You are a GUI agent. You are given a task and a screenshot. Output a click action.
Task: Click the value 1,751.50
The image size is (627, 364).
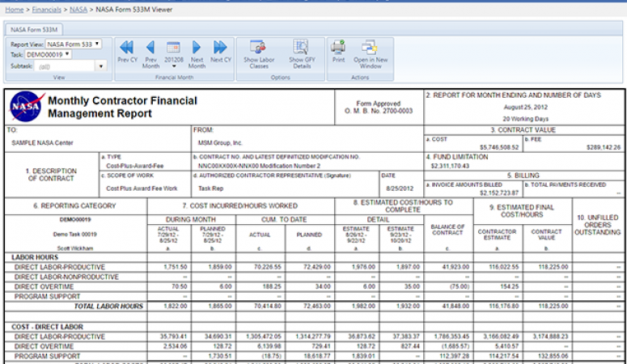pos(175,267)
